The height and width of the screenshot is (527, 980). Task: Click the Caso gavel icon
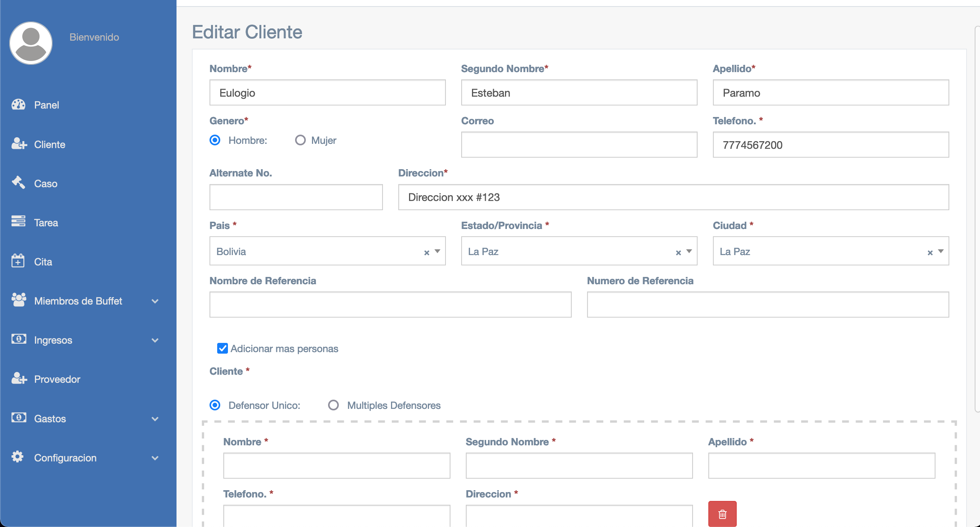18,183
